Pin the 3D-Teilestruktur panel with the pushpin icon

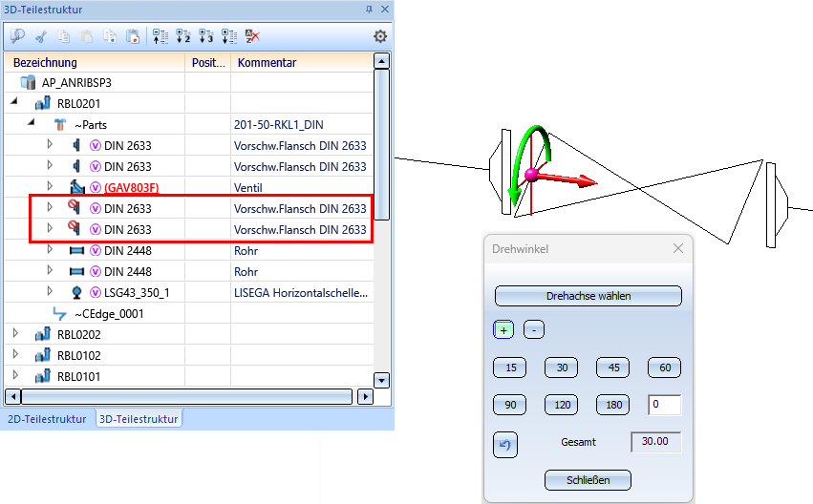pos(369,10)
